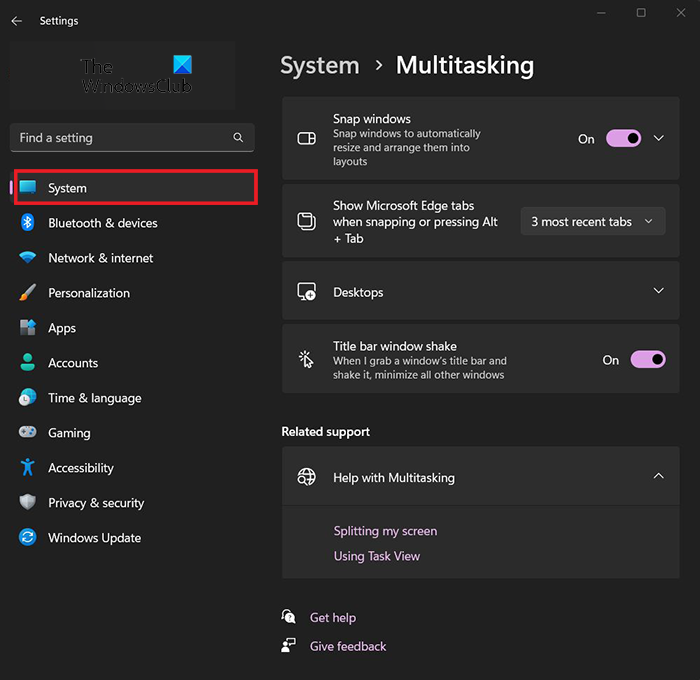This screenshot has height=680, width=700.
Task: Click the search magnifier icon
Action: pos(238,138)
